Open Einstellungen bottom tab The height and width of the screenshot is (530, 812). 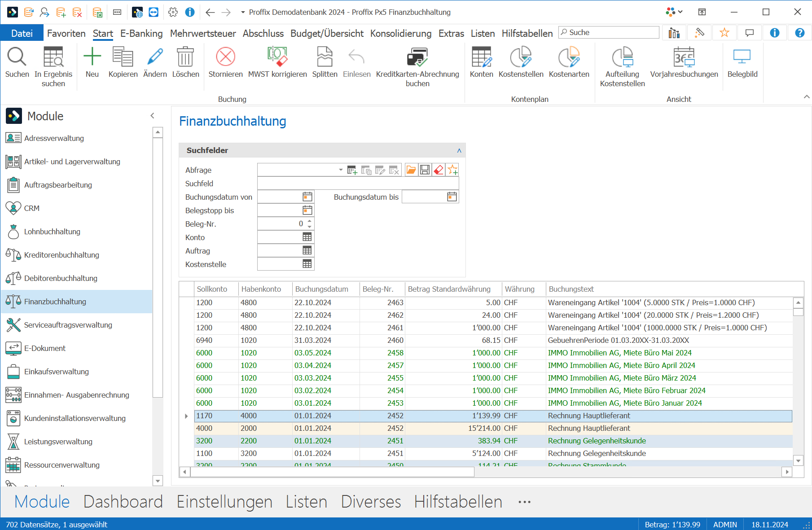click(224, 501)
